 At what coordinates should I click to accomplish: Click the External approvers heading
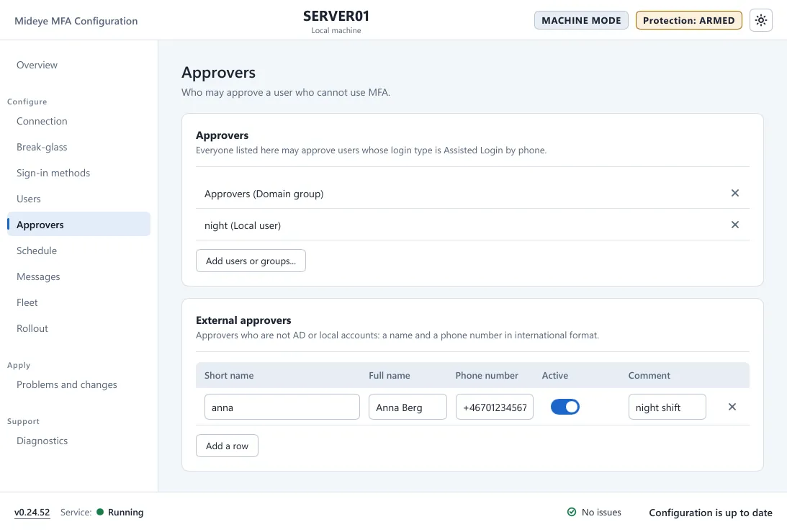coord(243,320)
